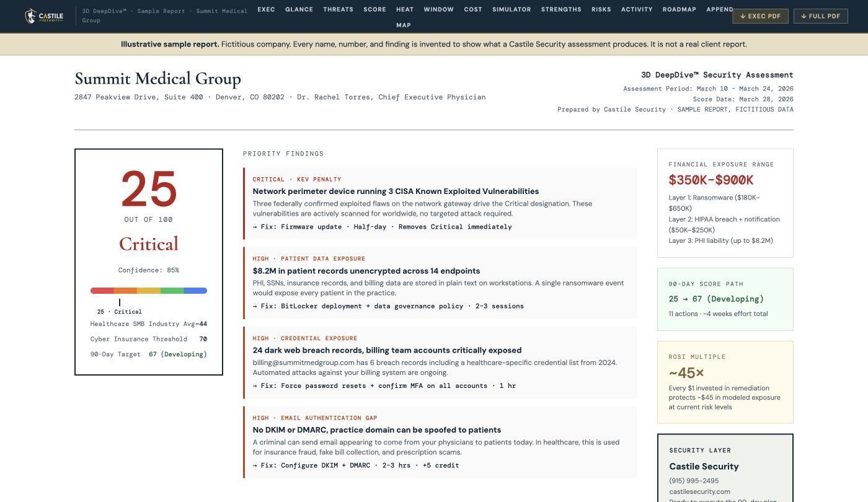Click the '$8.2M in patient records unencrypted' finding title
Viewport: 868px width, 502px height.
point(366,271)
